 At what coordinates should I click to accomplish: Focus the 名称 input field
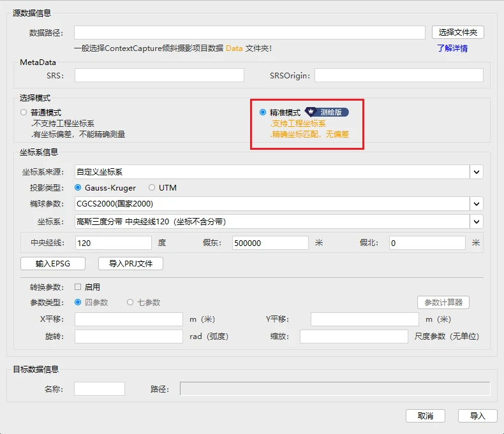coord(100,389)
